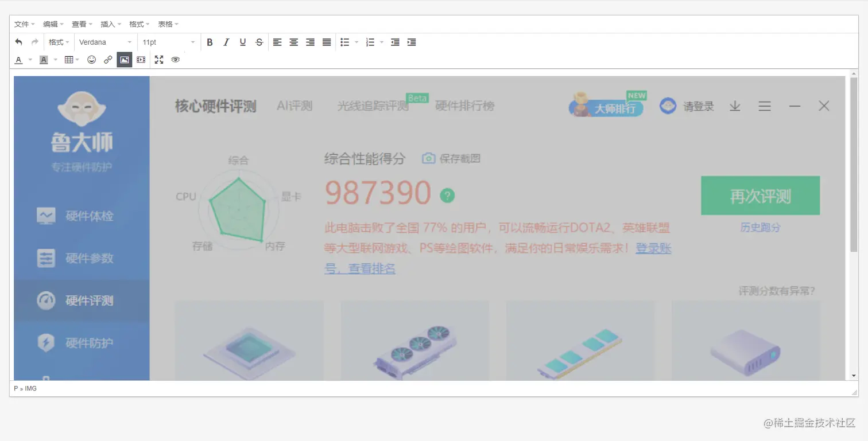This screenshot has height=441, width=868.
Task: Insert or edit a link
Action: click(x=108, y=60)
